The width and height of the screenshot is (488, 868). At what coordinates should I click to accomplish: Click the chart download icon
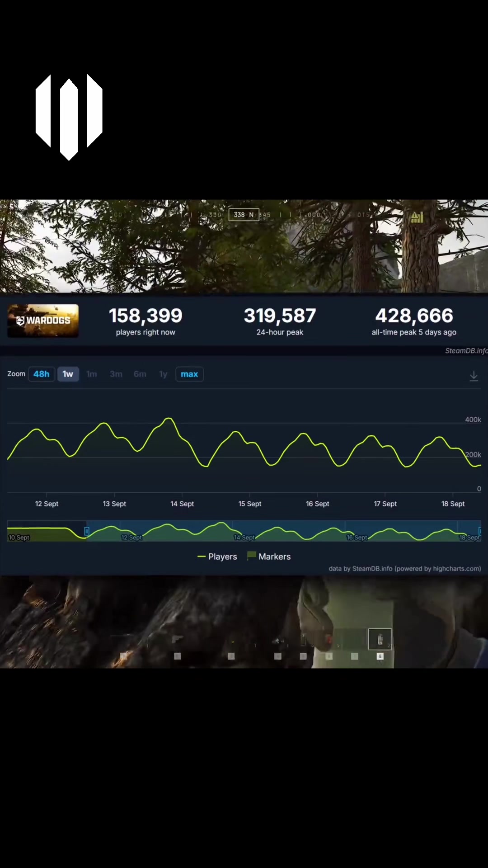[x=474, y=376]
